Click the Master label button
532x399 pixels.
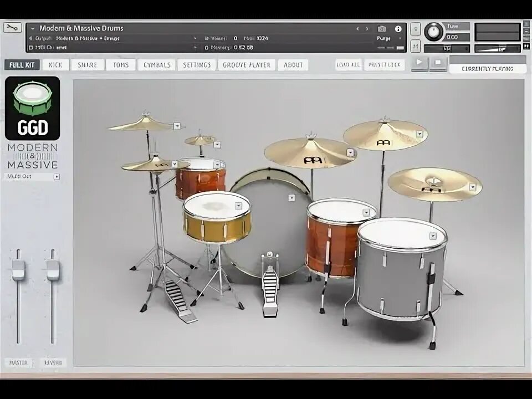click(19, 362)
